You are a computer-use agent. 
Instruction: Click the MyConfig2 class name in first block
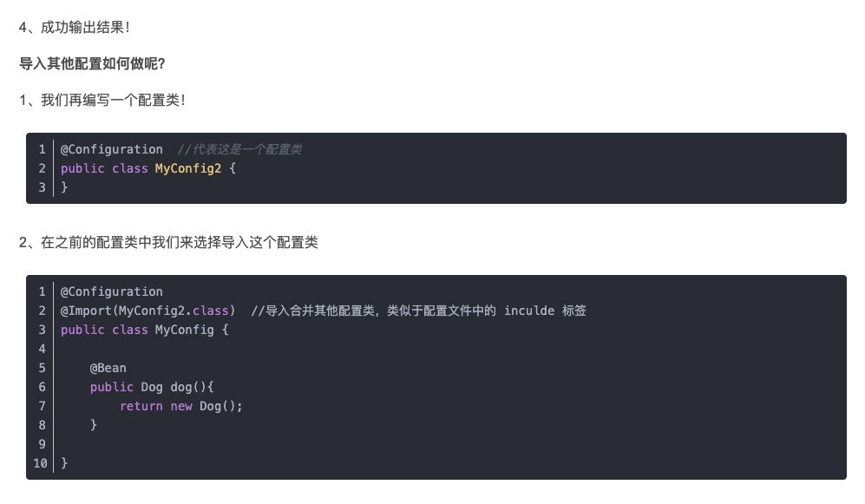188,169
